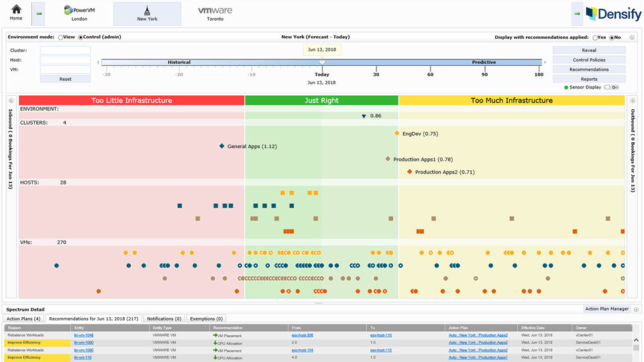Click the Reveal button
Screen dimensions: 644x362
(589, 50)
